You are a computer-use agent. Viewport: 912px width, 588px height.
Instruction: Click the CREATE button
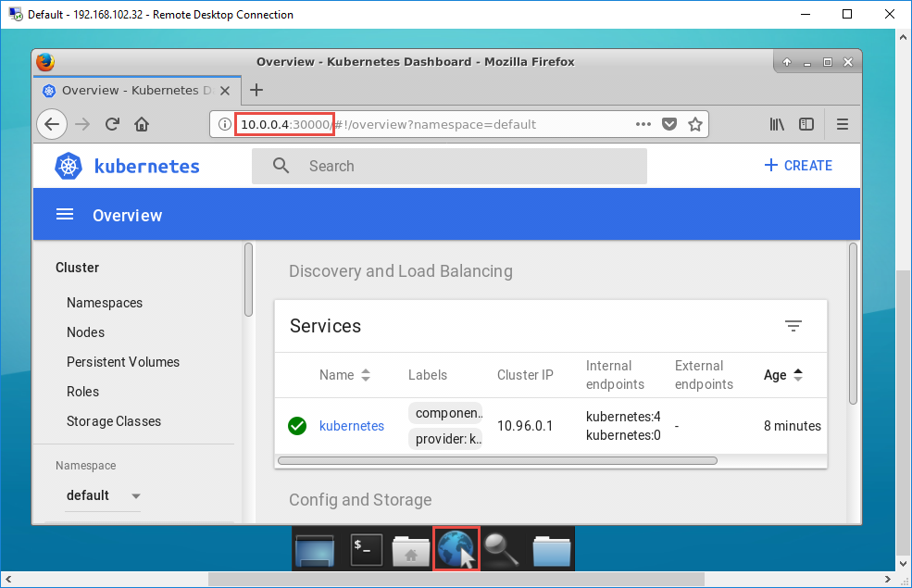click(x=798, y=166)
